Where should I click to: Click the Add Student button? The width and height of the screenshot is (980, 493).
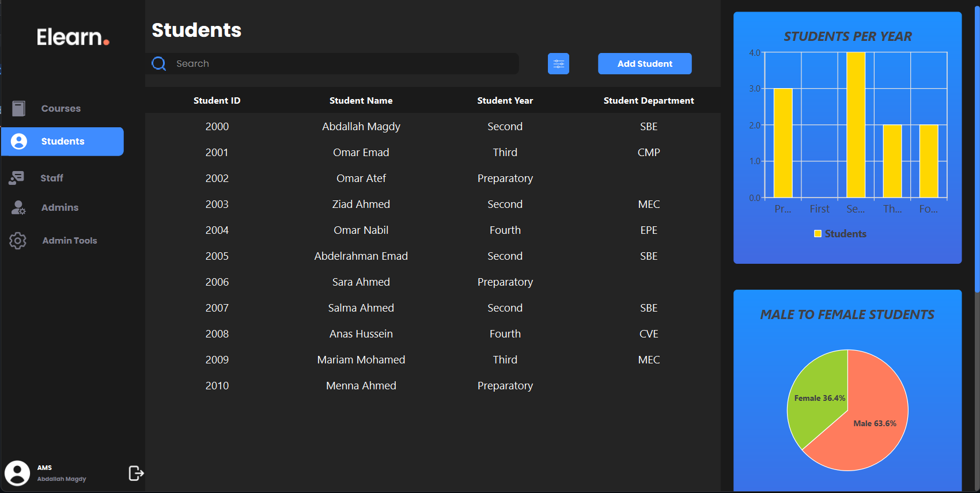pyautogui.click(x=645, y=64)
